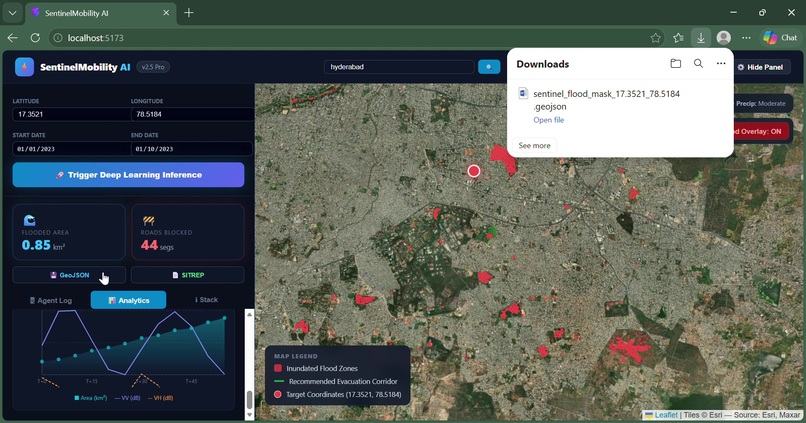Open more options in Downloads popup
806x423 pixels.
coord(721,64)
